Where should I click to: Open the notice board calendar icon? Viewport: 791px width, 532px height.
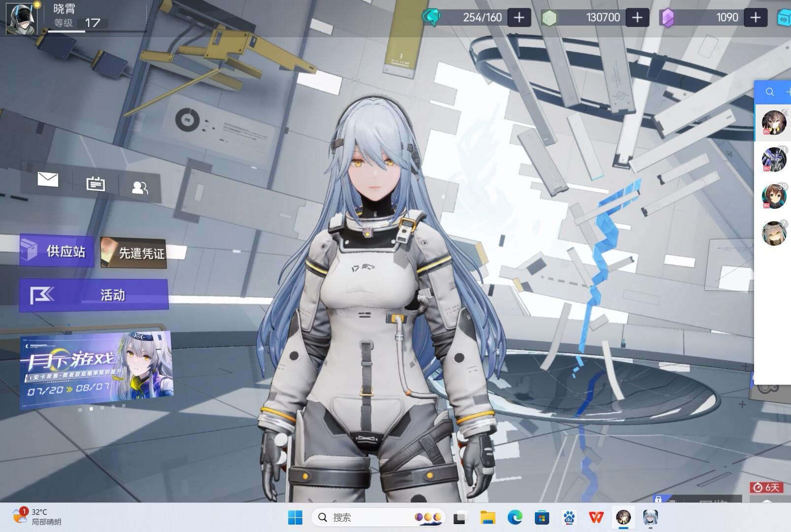tap(96, 184)
